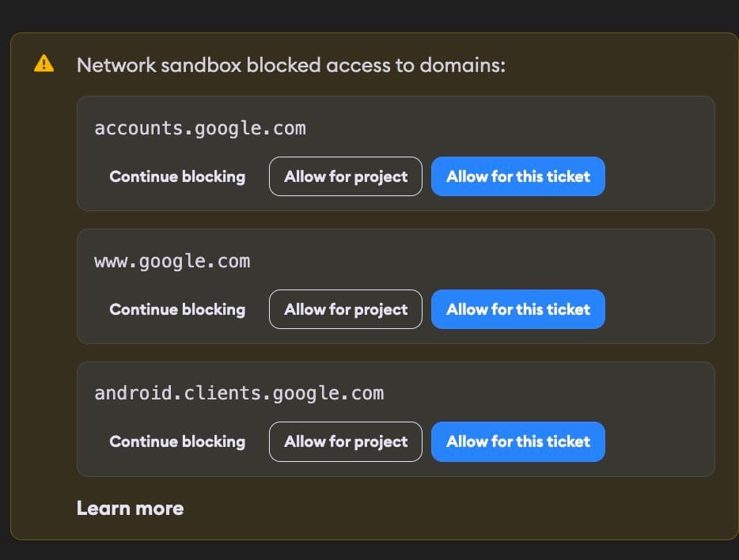Allow android.clients.google.com for this ticket
The height and width of the screenshot is (560, 739).
[518, 442]
